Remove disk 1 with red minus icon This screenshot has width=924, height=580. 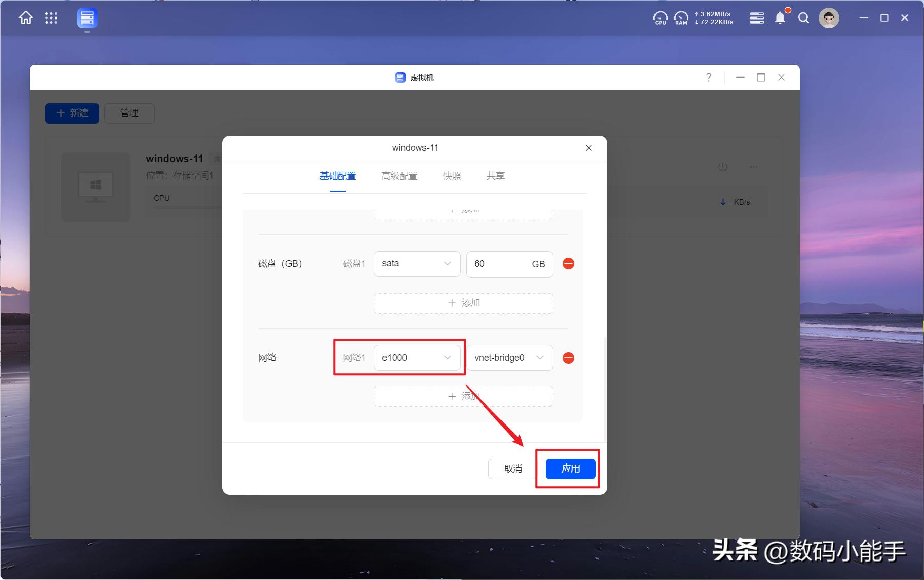[x=568, y=264]
